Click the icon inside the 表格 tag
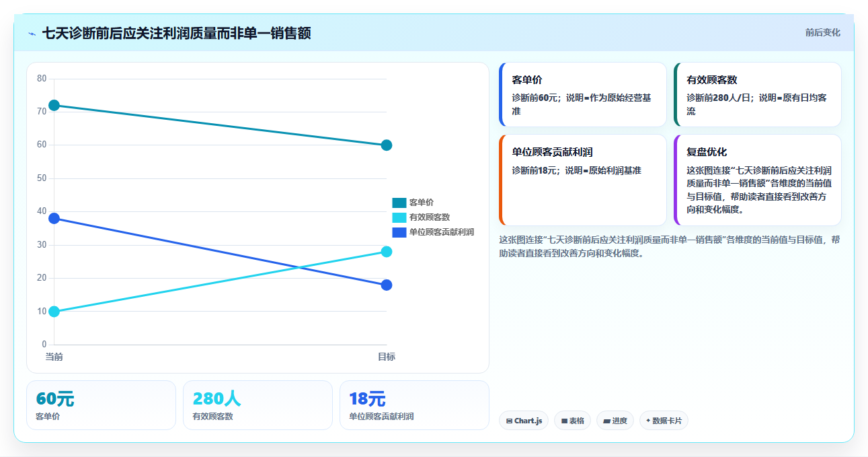The image size is (868, 457). (564, 421)
